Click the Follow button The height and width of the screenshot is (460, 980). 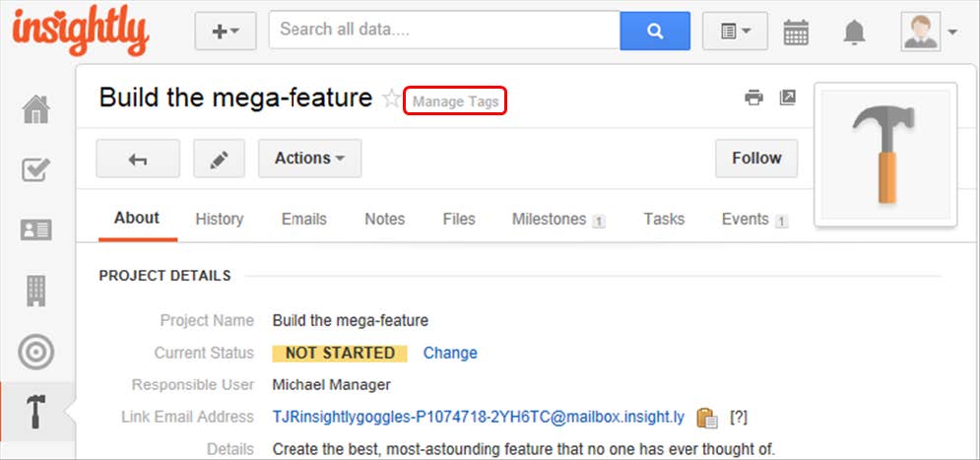click(x=755, y=159)
